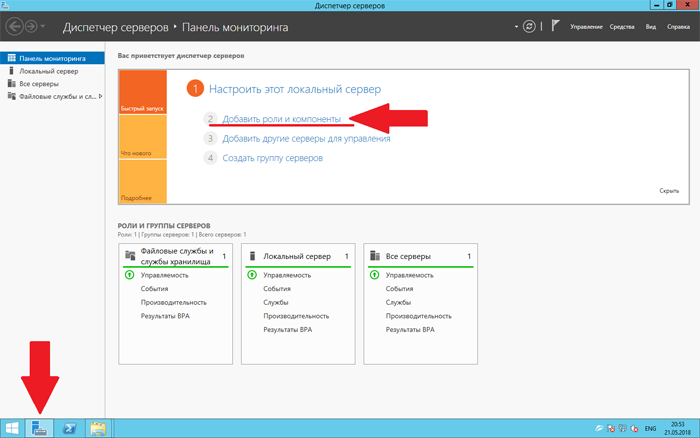Open the notifications flag icon
This screenshot has height=438, width=700.
click(555, 25)
